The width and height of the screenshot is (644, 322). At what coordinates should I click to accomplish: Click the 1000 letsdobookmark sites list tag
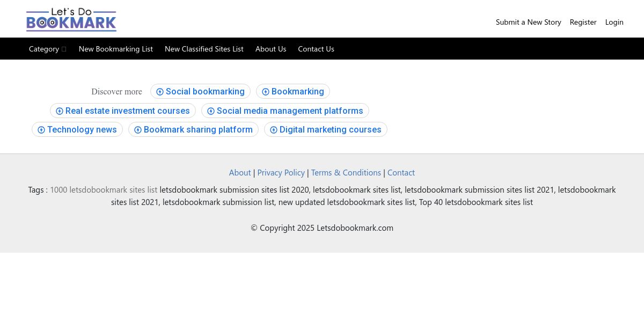coord(104,189)
